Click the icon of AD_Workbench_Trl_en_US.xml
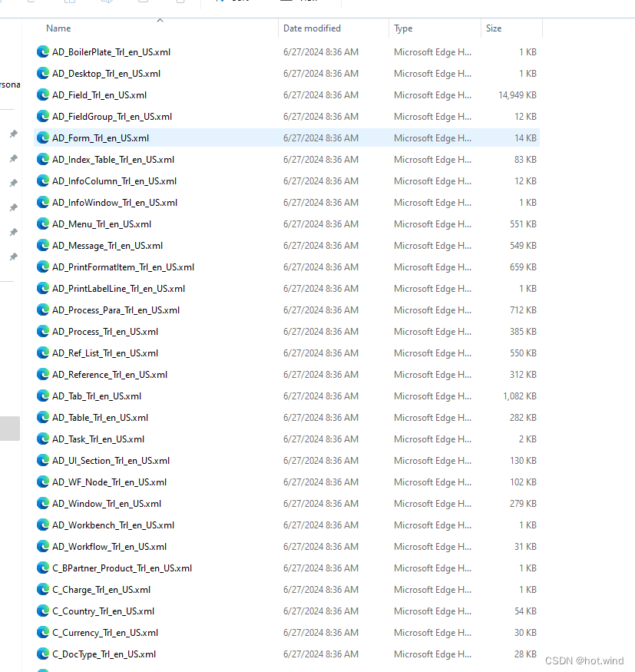The width and height of the screenshot is (635, 672). [43, 525]
